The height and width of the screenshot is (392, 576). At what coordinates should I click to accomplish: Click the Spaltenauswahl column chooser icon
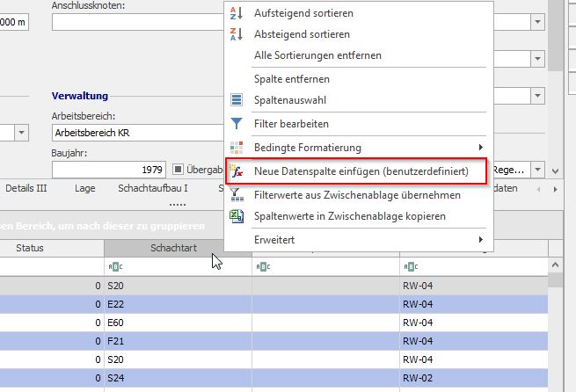point(236,101)
